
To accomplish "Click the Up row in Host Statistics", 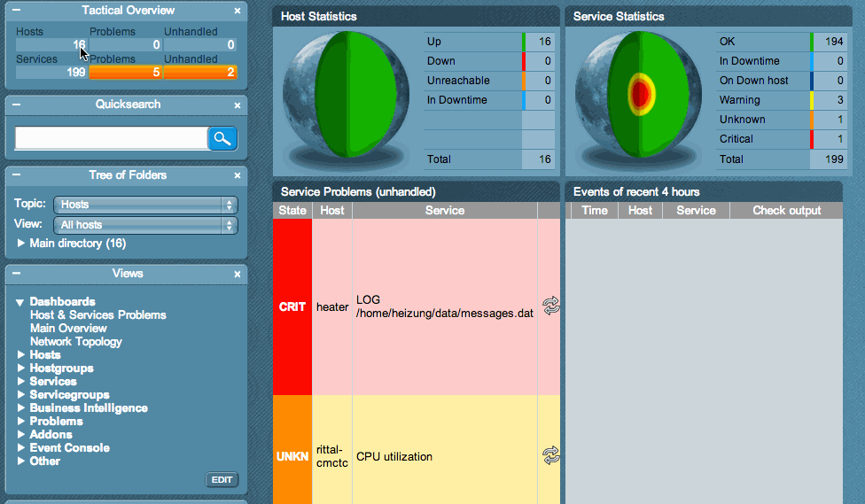I will click(489, 42).
